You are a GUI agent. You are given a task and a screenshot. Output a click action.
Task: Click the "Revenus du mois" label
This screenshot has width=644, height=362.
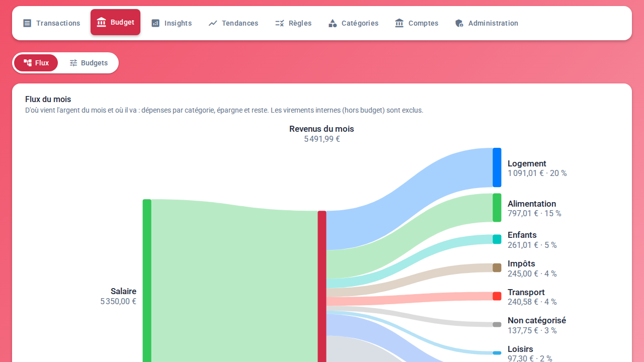[x=321, y=129]
